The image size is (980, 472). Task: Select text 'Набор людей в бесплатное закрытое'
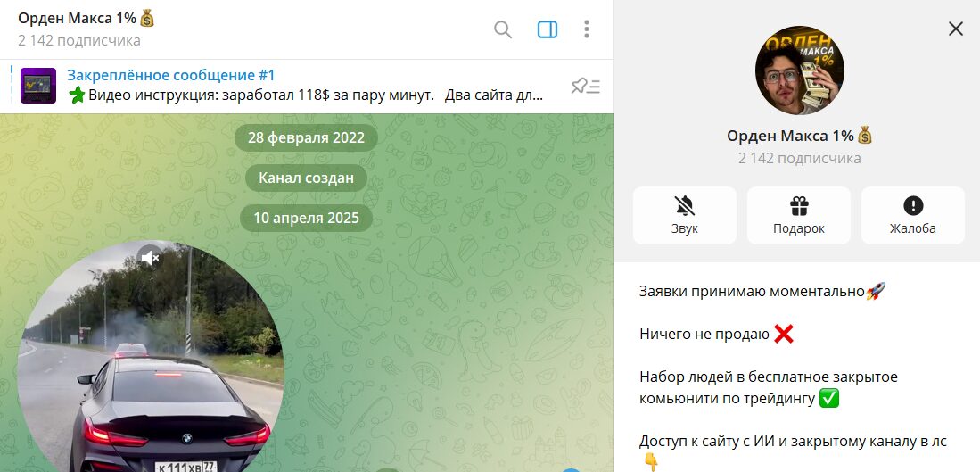pyautogui.click(x=769, y=377)
